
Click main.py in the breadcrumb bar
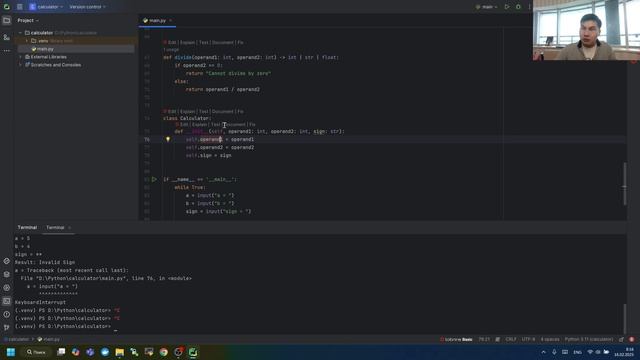click(x=49, y=339)
